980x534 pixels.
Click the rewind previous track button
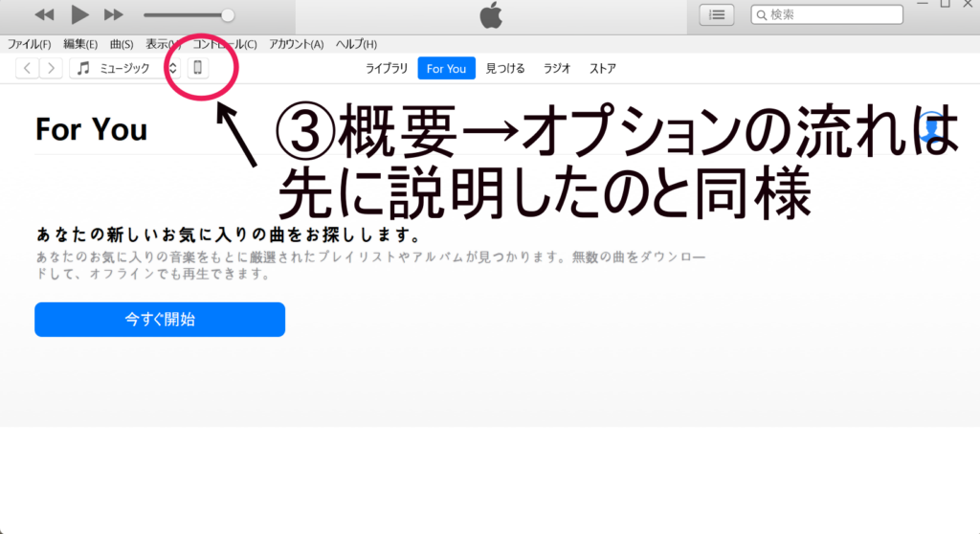click(44, 14)
